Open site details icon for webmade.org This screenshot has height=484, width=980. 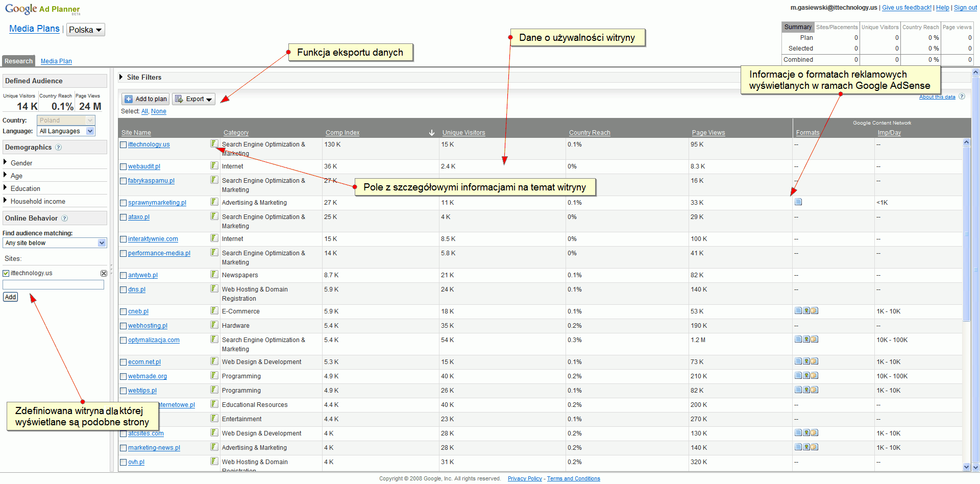tap(214, 375)
